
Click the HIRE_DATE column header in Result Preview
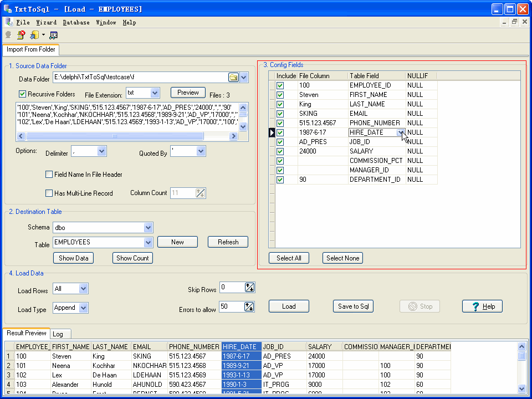[241, 347]
